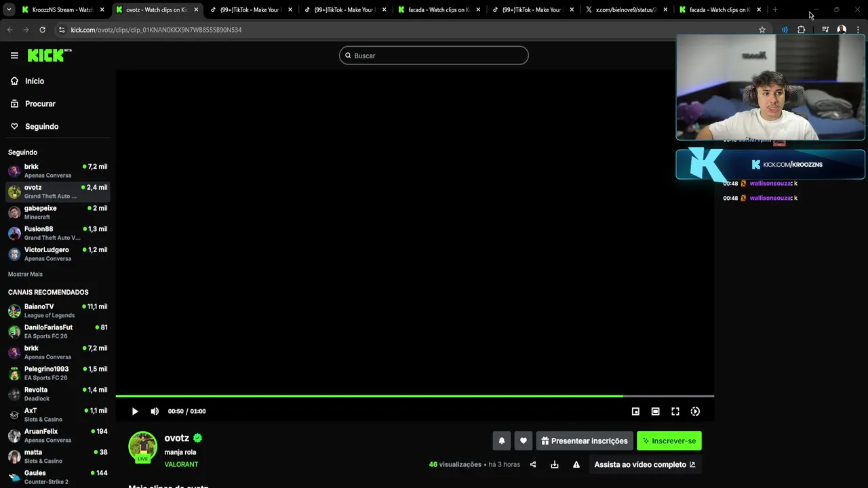Screen dimensions: 868x488
Task: Click Presentear inscrições button
Action: pyautogui.click(x=585, y=441)
